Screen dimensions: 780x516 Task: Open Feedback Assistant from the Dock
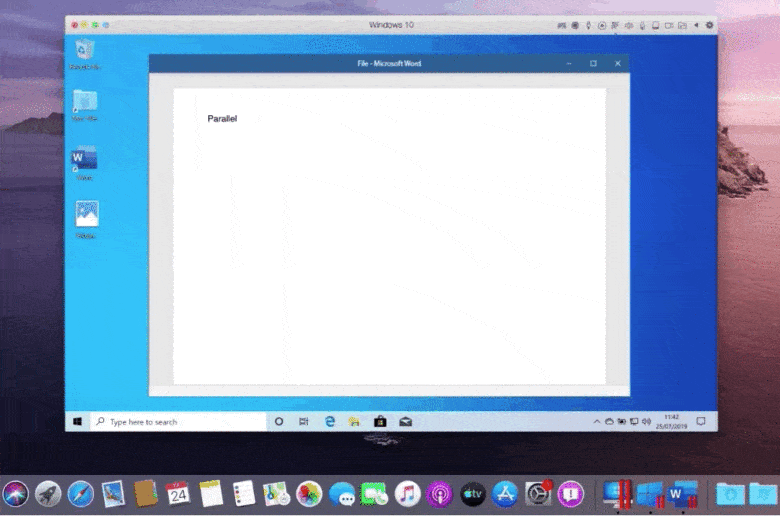[x=571, y=494]
